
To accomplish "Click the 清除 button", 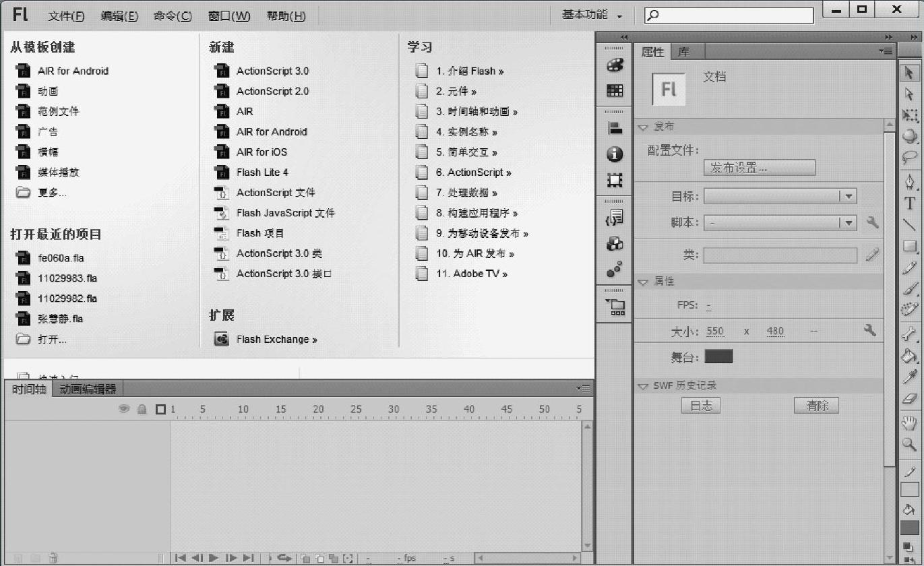I will point(817,406).
